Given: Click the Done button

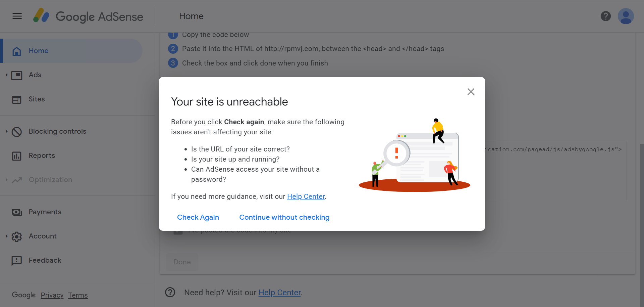Looking at the screenshot, I should 182,262.
